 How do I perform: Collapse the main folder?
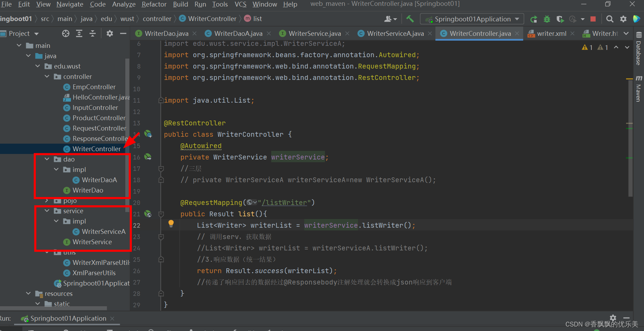(x=19, y=45)
